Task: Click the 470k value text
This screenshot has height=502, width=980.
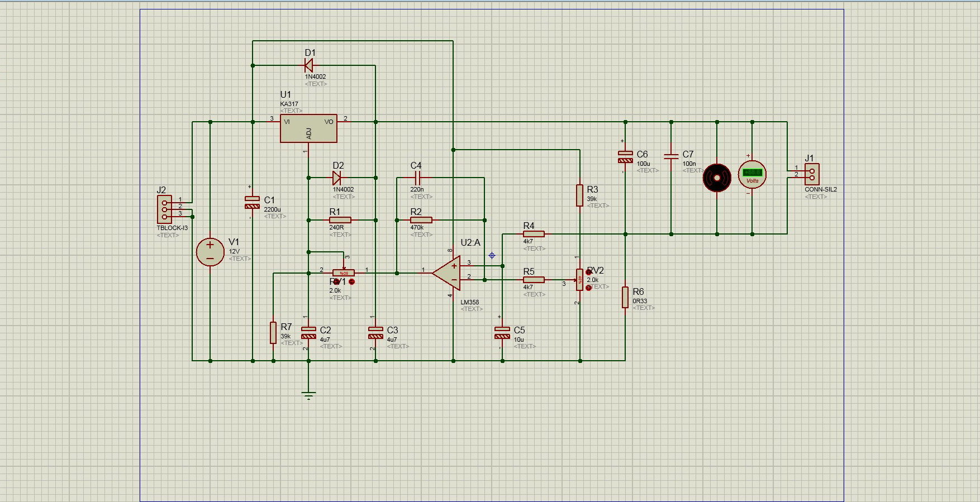Action: 417,227
